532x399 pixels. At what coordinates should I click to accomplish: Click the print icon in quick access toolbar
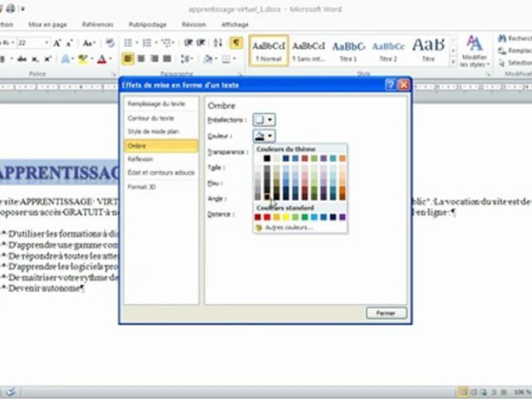point(11,8)
